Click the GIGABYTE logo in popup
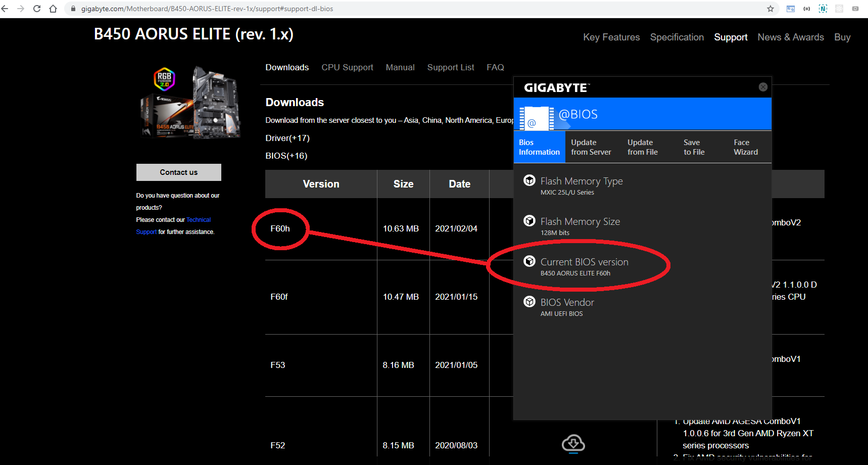Viewport: 868px width, 465px height. (557, 87)
